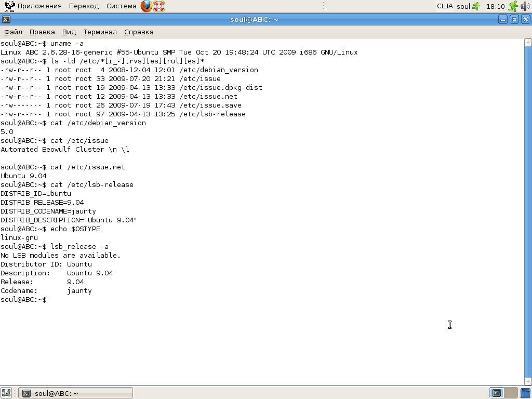Viewport: 532px width, 399px height.
Task: Click 'No LSB modules are available.' line
Action: [x=60, y=255]
